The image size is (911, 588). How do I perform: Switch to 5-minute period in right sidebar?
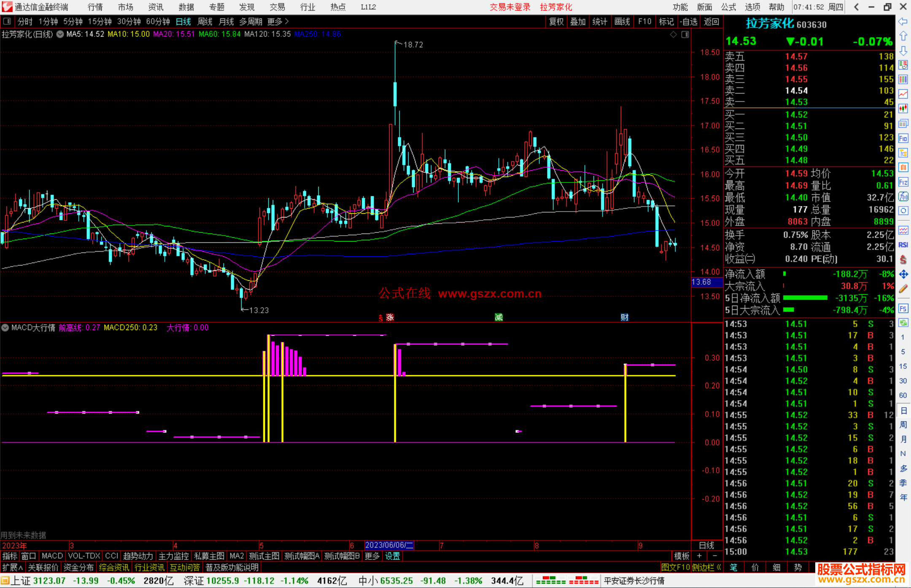pos(903,352)
